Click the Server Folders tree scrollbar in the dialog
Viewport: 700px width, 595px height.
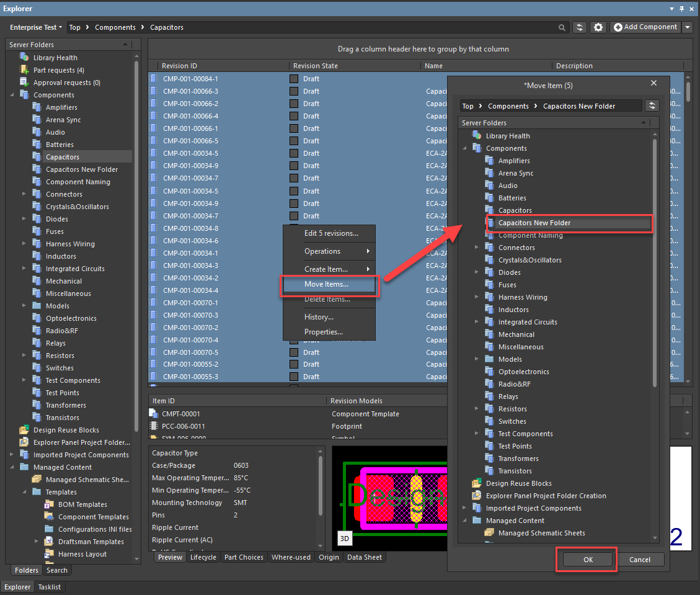[x=655, y=264]
